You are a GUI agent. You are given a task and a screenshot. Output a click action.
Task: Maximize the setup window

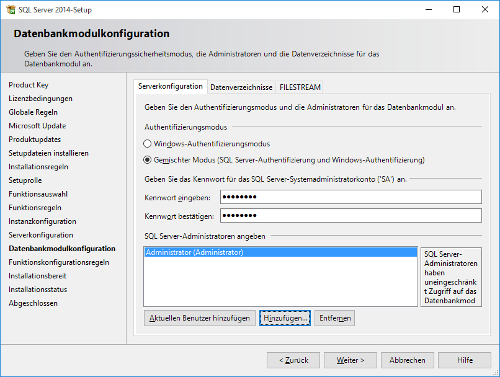pos(457,10)
